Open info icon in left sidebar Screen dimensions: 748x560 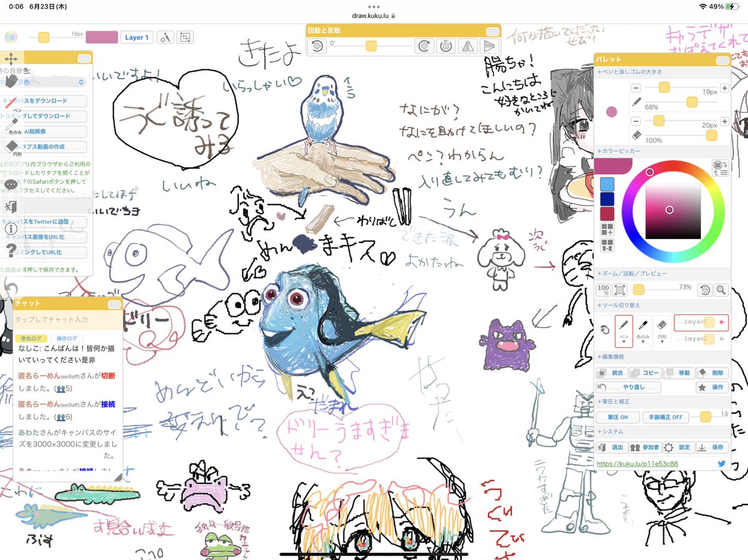click(11, 229)
